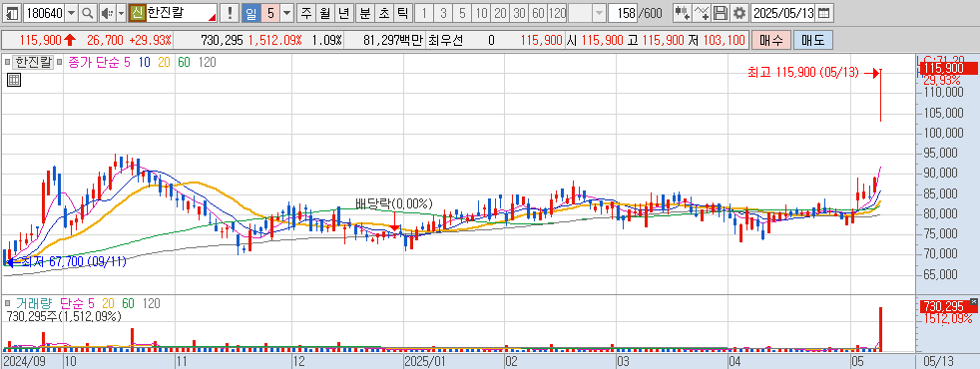Choose interval button 1
The width and height of the screenshot is (980, 369).
click(424, 13)
